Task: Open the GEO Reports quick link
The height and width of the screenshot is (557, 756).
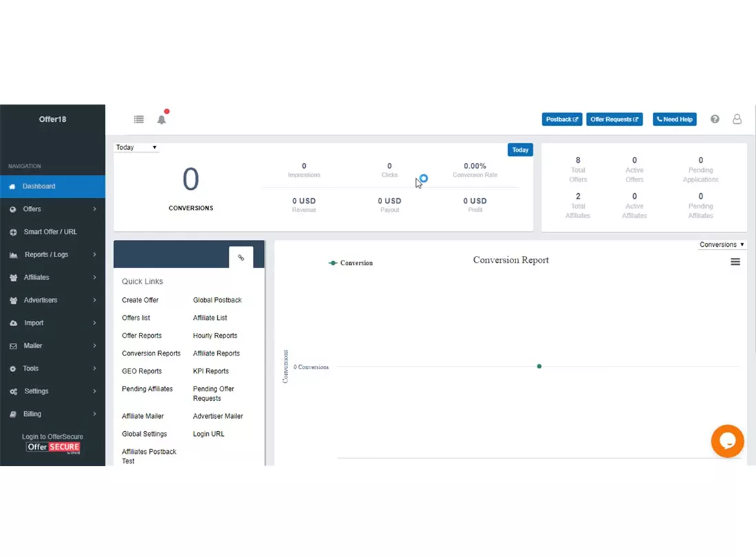Action: [x=142, y=371]
